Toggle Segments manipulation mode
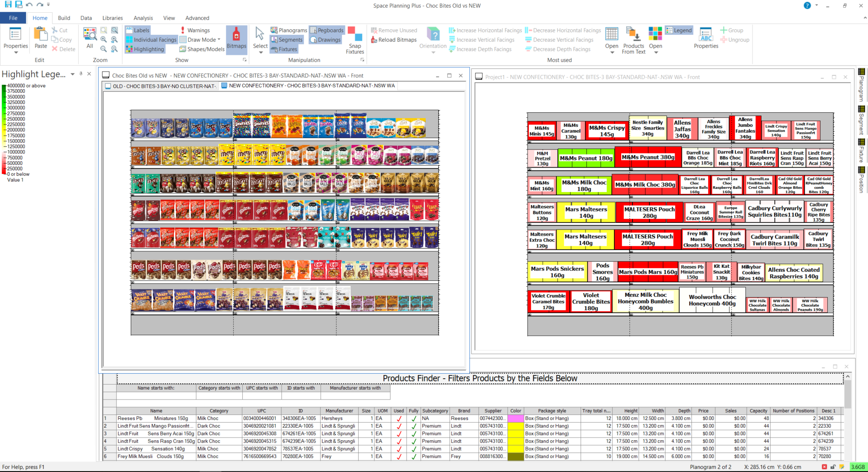This screenshot has width=868, height=472. [x=287, y=40]
